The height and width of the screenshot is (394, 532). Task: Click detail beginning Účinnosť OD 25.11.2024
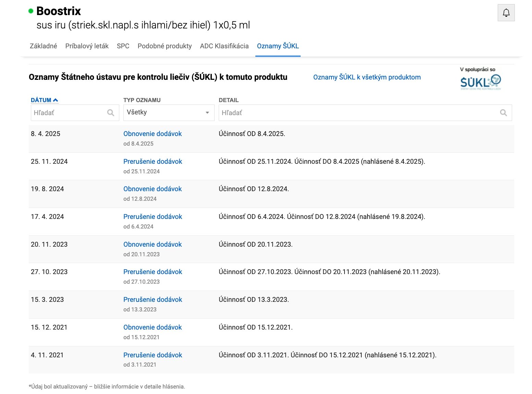pos(322,161)
